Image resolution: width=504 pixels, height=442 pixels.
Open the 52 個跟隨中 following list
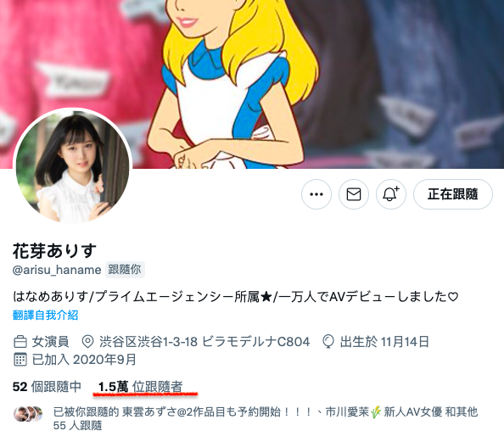[x=47, y=387]
